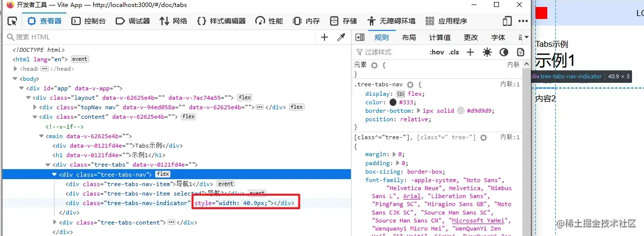Open the 存储 storage tab
Viewport: 644px width, 236px height.
tap(343, 21)
